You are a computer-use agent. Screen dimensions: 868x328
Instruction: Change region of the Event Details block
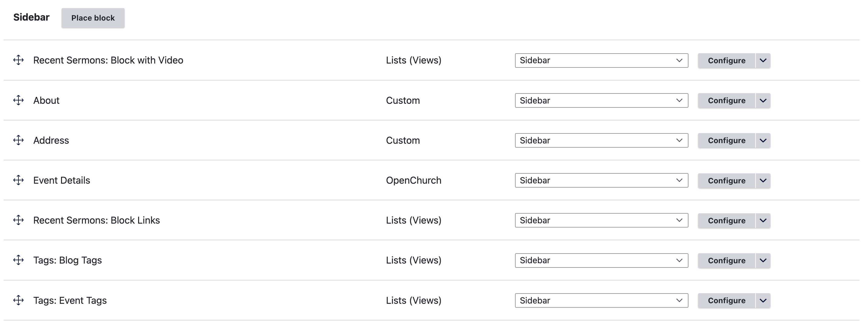pos(601,181)
